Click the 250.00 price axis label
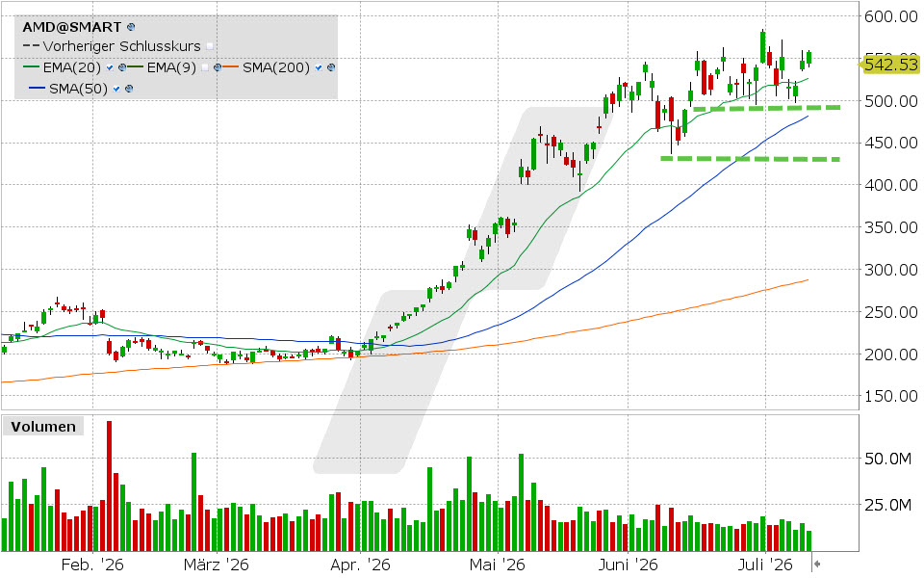924x578 pixels. coord(891,312)
